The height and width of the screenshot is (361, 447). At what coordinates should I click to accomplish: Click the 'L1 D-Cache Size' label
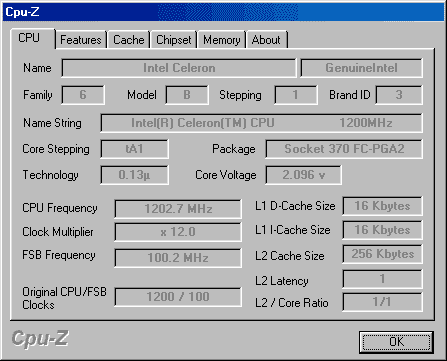tap(295, 206)
